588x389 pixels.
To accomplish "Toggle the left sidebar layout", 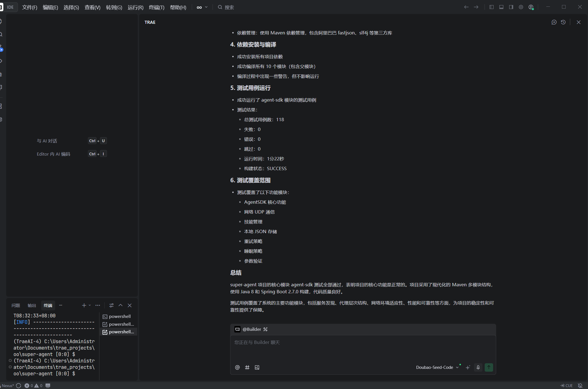I will [491, 7].
